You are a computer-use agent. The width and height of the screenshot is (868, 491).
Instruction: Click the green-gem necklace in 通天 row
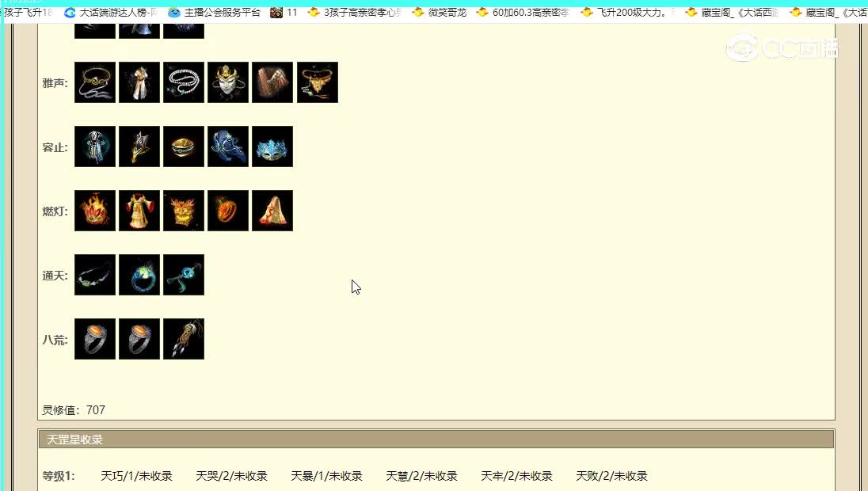coord(95,275)
